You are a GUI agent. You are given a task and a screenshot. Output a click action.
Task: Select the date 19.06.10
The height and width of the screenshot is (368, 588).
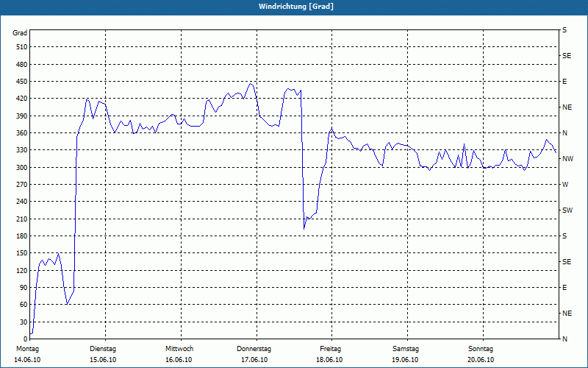coord(405,360)
